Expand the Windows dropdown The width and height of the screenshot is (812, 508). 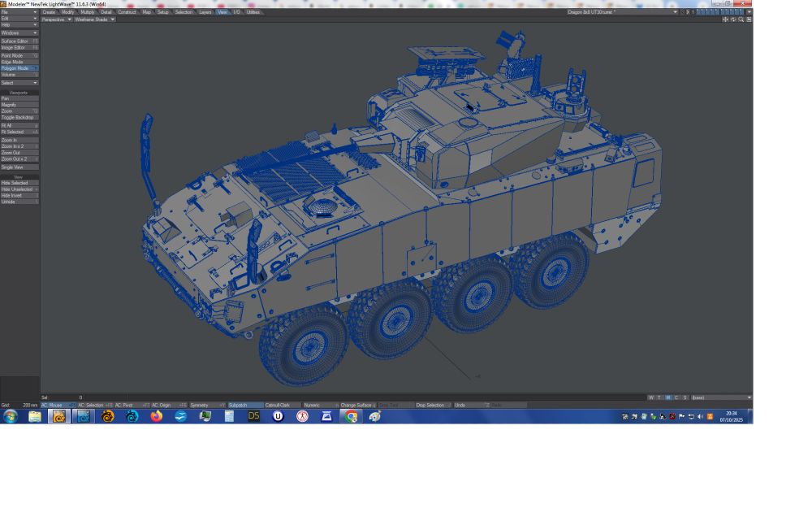point(19,33)
